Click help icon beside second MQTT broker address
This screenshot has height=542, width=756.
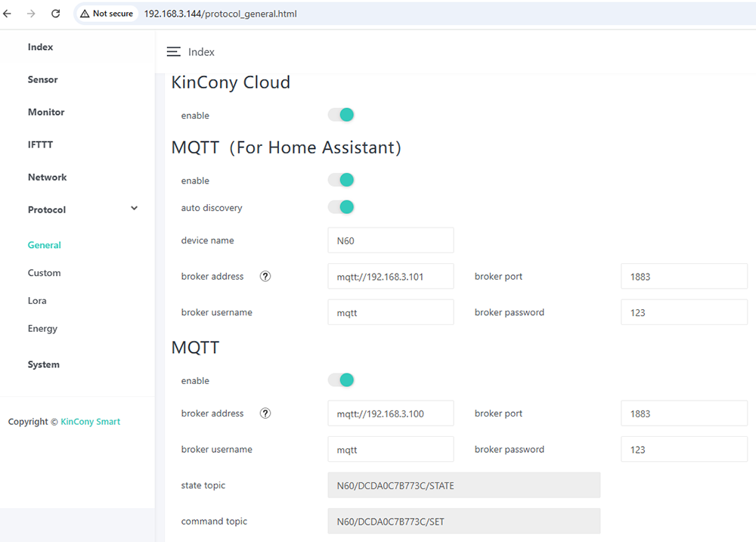pyautogui.click(x=265, y=413)
